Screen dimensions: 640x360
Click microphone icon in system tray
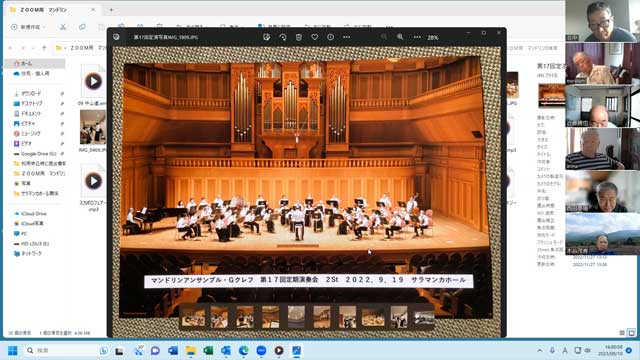tap(552, 351)
